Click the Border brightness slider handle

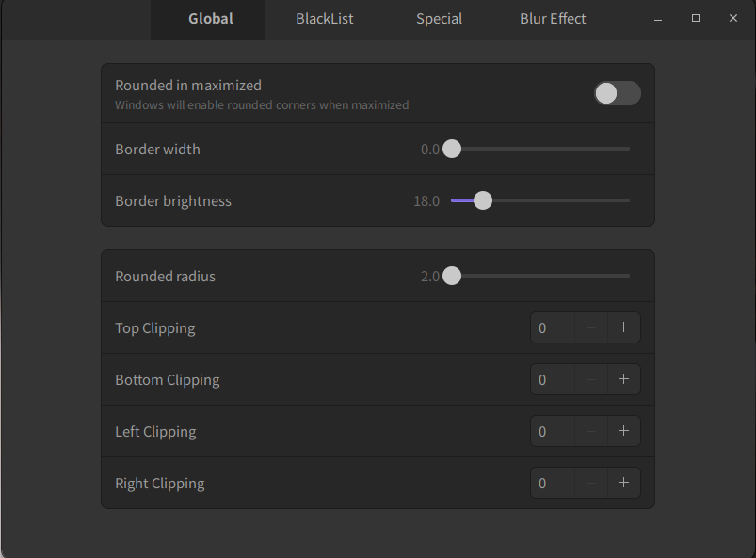coord(483,200)
